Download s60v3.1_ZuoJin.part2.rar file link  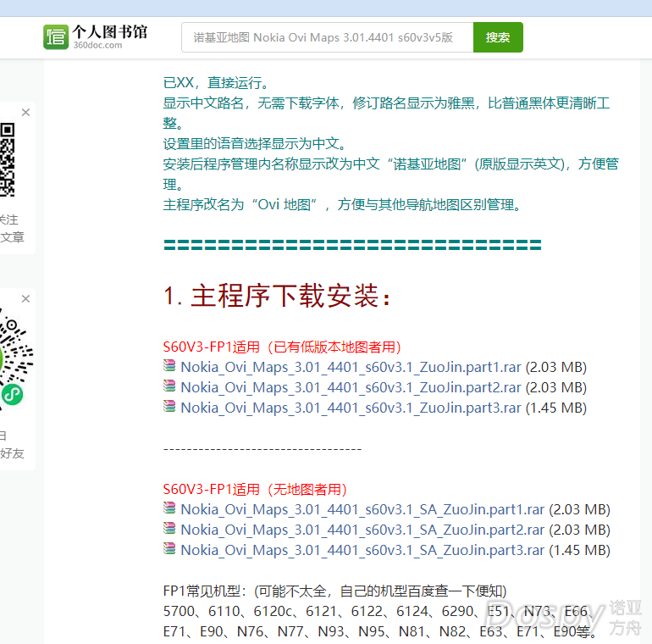pos(351,388)
